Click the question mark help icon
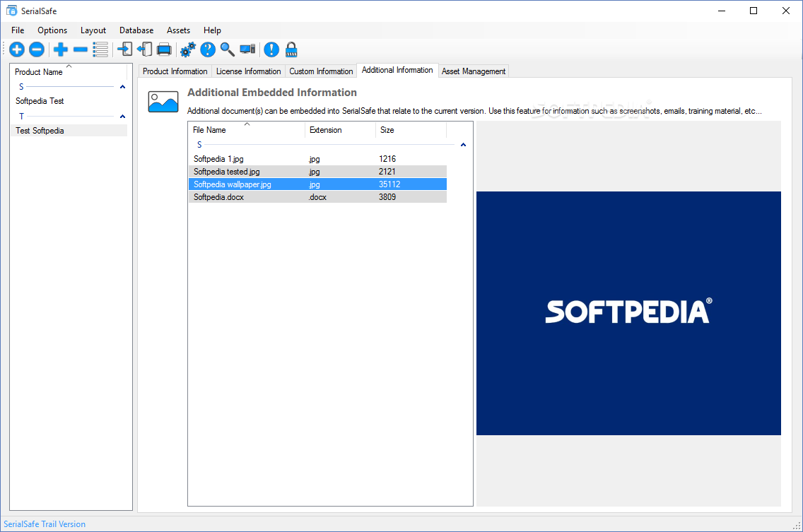The width and height of the screenshot is (803, 532). [208, 49]
